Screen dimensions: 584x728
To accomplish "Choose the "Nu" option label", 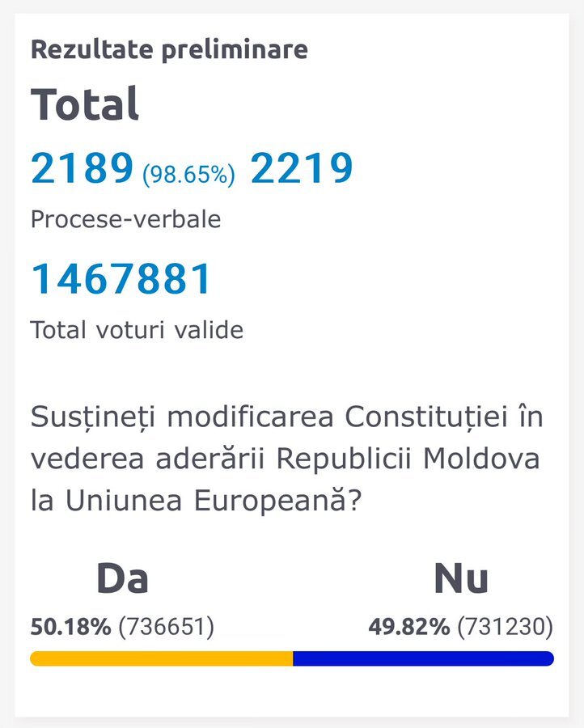I will point(461,578).
